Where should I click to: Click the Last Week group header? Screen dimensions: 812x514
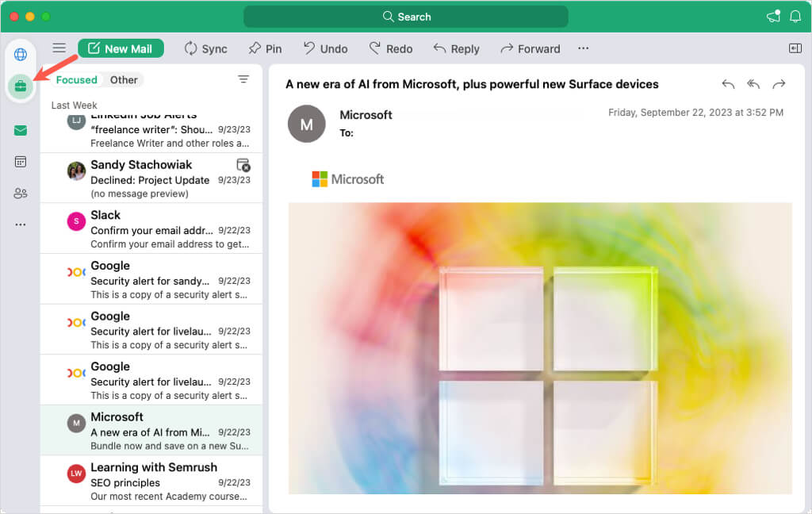tap(74, 105)
